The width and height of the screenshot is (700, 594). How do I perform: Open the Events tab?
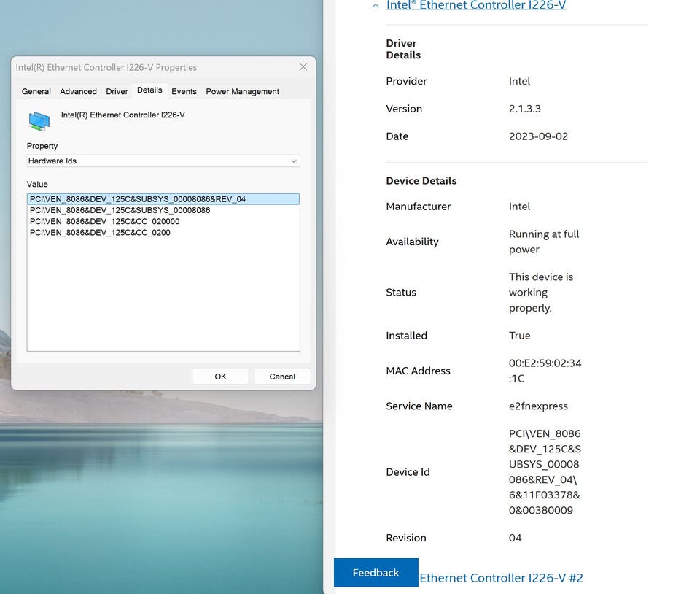click(184, 91)
